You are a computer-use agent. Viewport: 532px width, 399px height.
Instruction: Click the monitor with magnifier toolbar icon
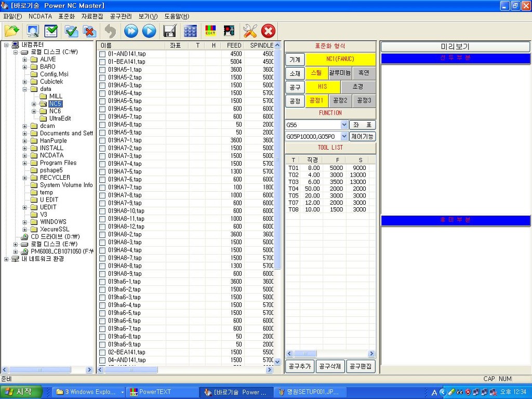point(33,31)
